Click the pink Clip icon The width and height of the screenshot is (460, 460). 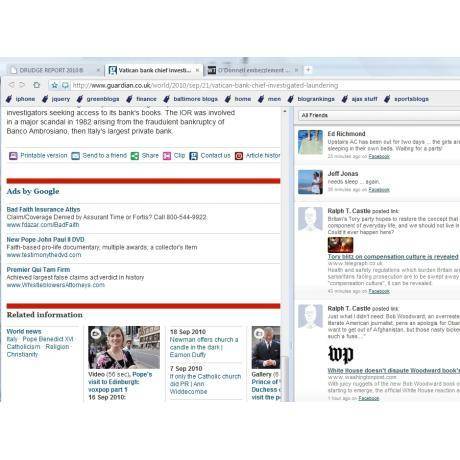pyautogui.click(x=167, y=156)
